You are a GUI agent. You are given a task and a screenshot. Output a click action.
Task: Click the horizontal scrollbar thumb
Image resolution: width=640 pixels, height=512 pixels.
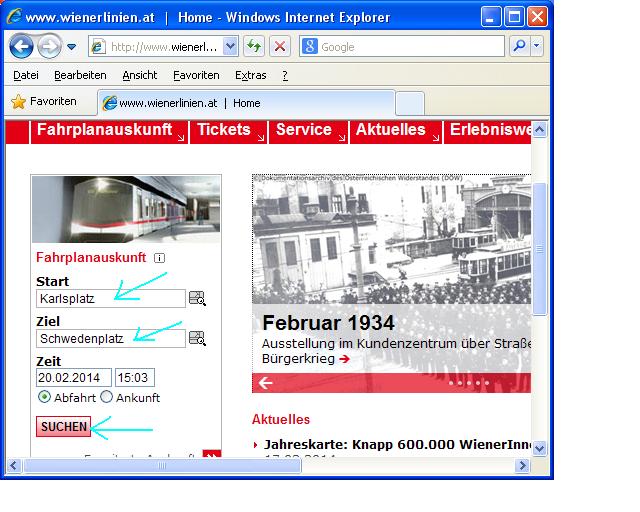tap(162, 465)
